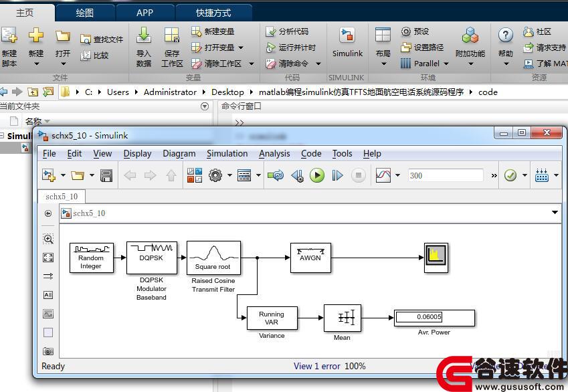Open the Simulink File menu
The width and height of the screenshot is (568, 392).
(x=50, y=154)
